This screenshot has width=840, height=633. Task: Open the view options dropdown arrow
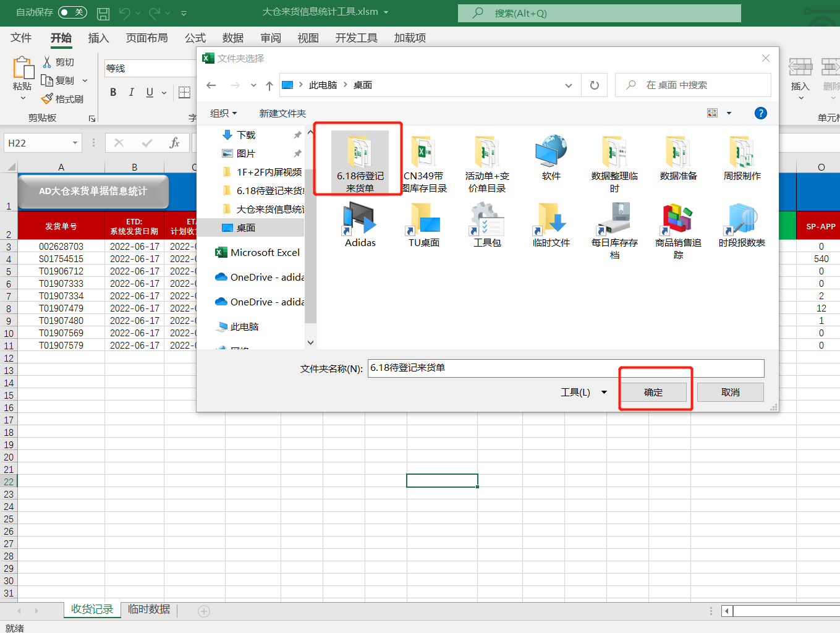(x=729, y=113)
